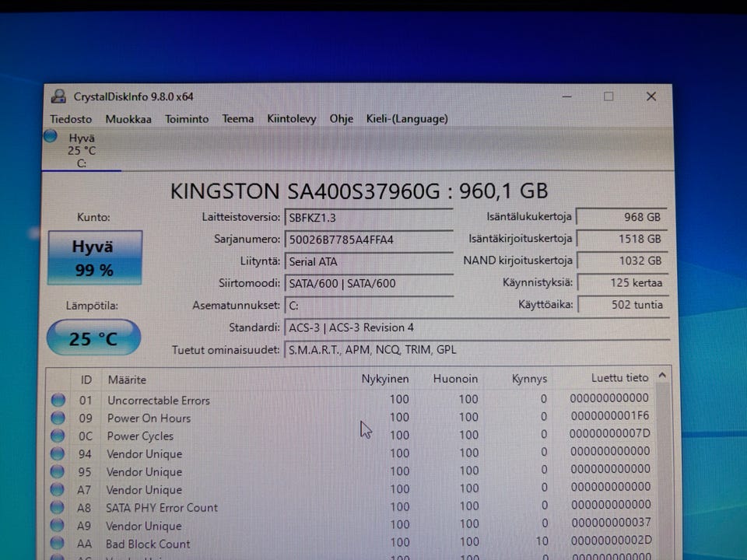The image size is (747, 560).
Task: Click the Määrite column header
Action: pos(127,380)
